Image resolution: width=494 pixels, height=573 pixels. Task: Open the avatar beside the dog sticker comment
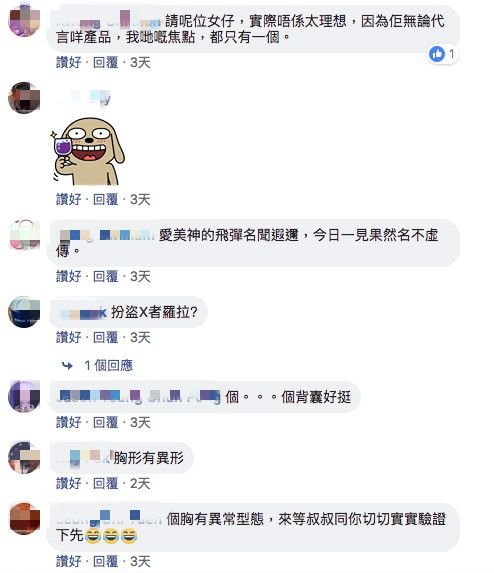[x=24, y=98]
